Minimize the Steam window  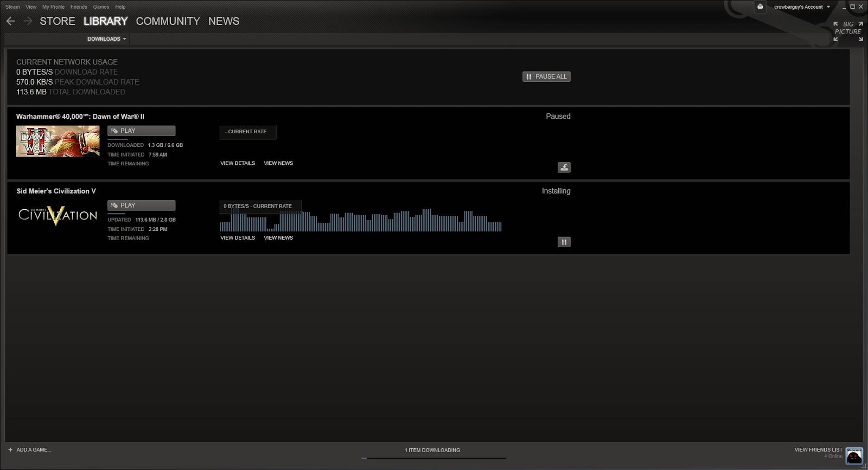pyautogui.click(x=844, y=7)
